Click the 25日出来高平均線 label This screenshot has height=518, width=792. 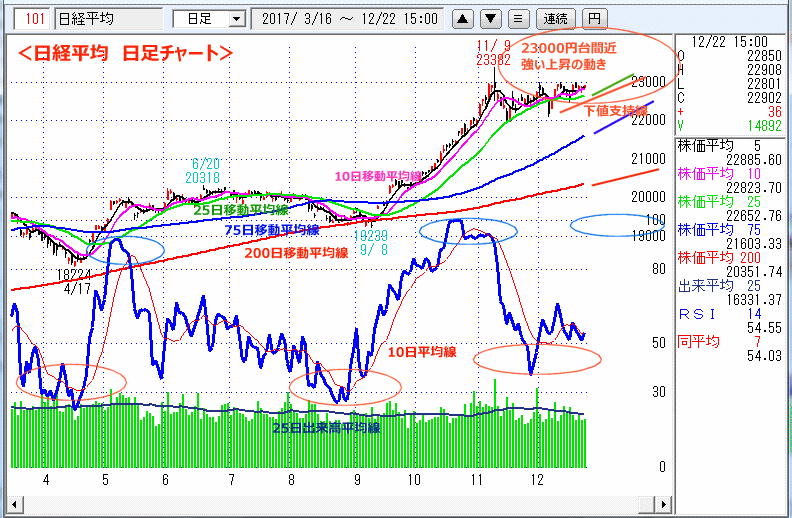coord(326,428)
